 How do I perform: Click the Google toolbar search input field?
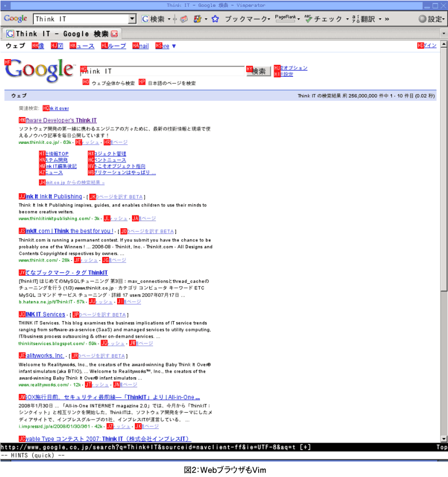[81, 19]
